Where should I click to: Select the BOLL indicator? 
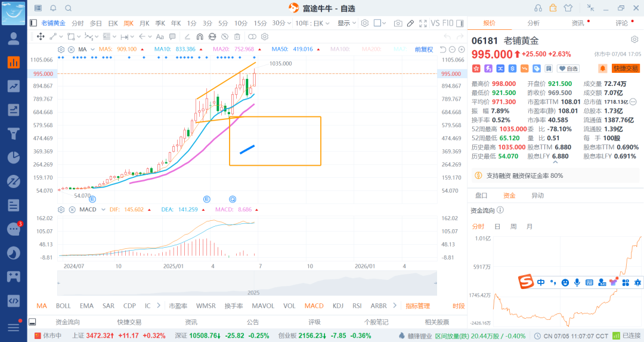coord(63,306)
